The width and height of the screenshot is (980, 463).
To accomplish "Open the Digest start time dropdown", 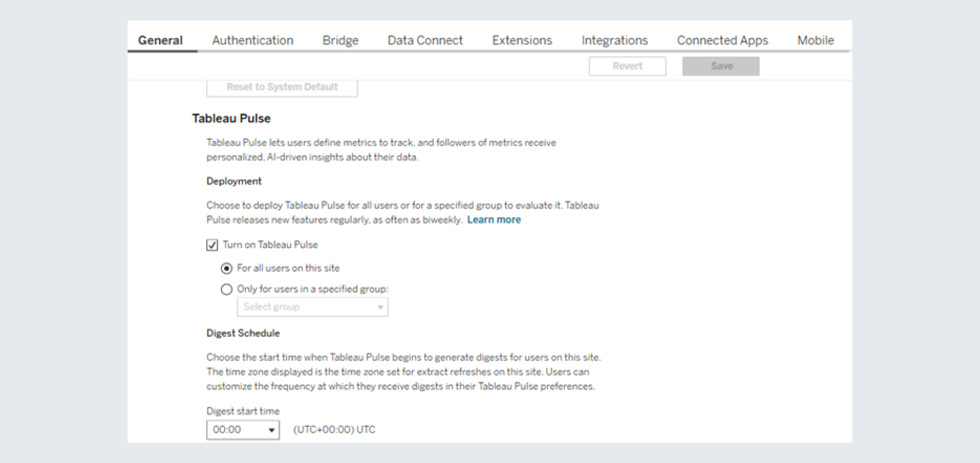I will (x=243, y=430).
